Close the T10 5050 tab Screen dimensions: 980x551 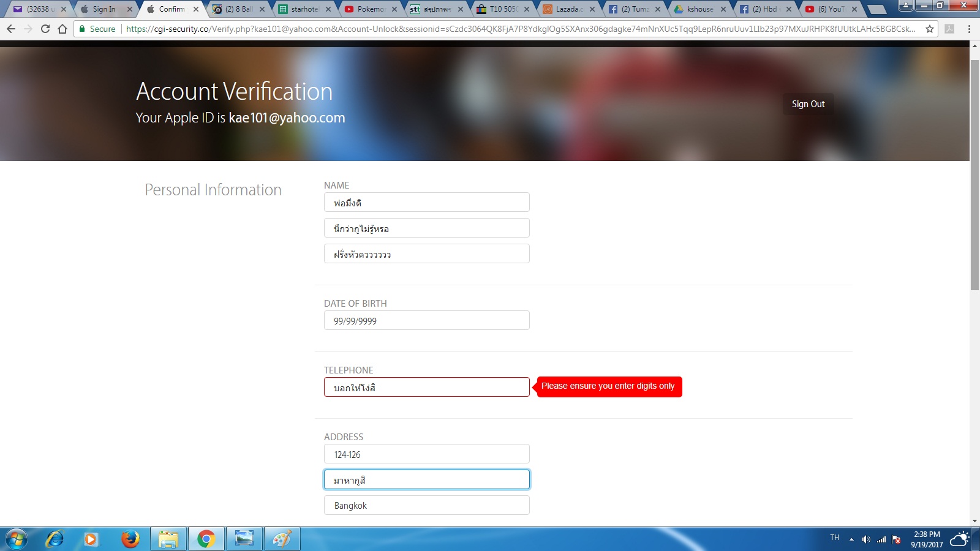tap(527, 9)
